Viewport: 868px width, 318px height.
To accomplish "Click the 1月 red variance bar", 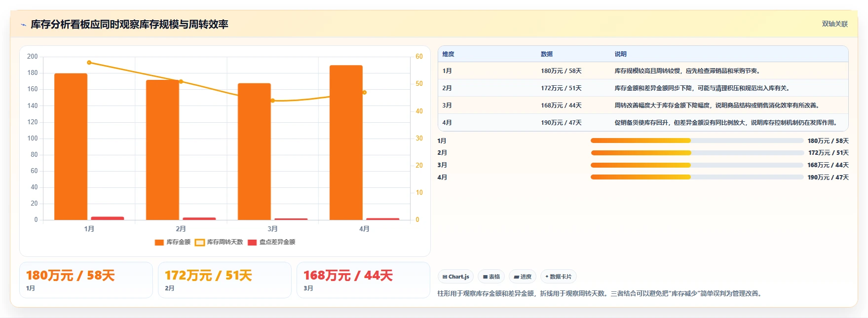I will pos(108,218).
